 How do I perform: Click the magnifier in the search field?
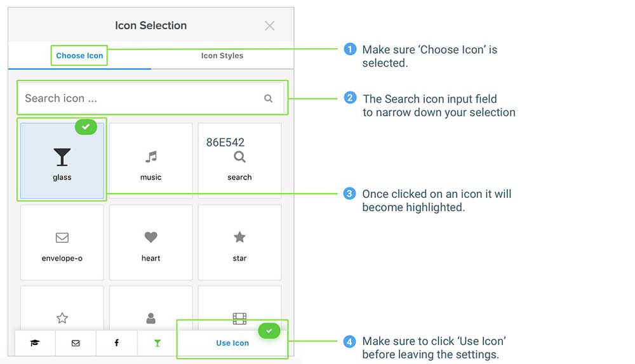point(268,98)
